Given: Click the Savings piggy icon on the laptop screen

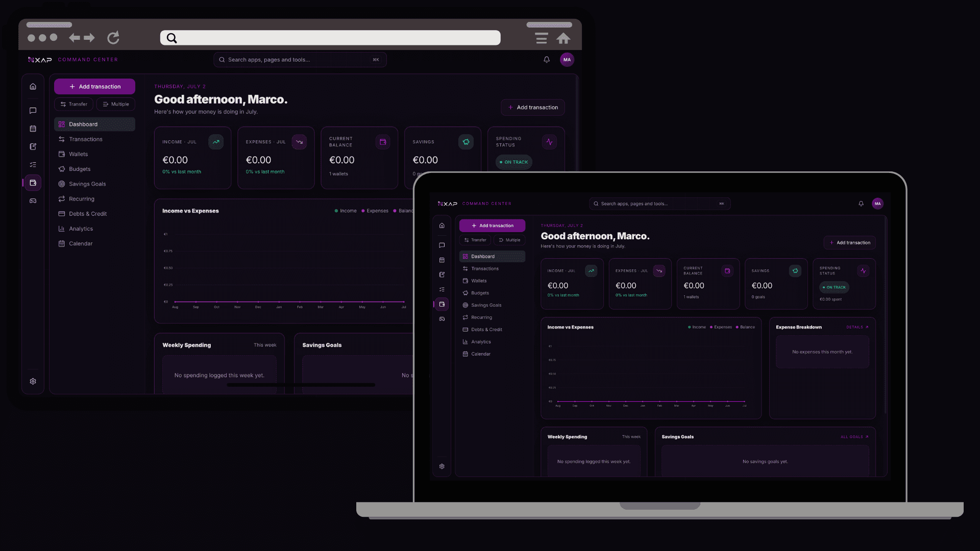Looking at the screenshot, I should [x=795, y=271].
